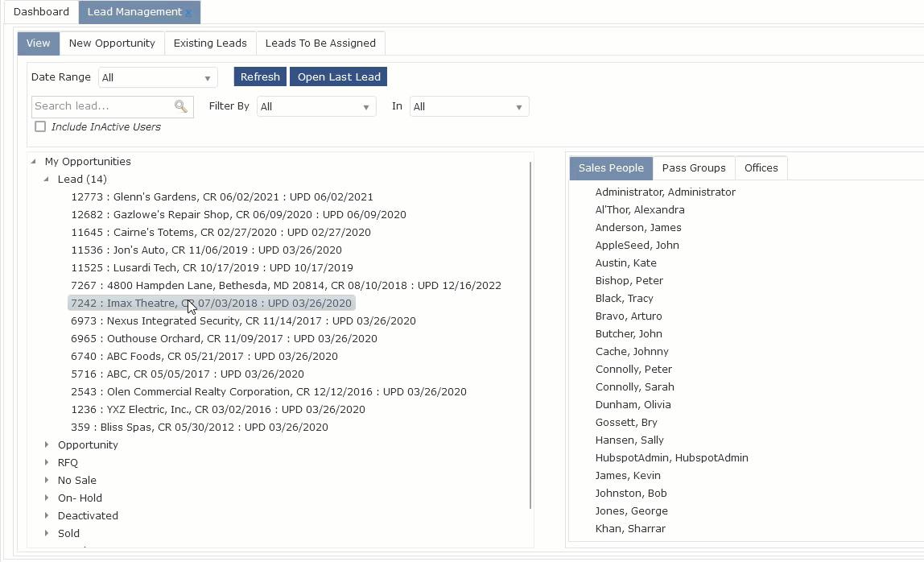The image size is (924, 562).
Task: Expand the Deactivated node
Action: click(47, 515)
